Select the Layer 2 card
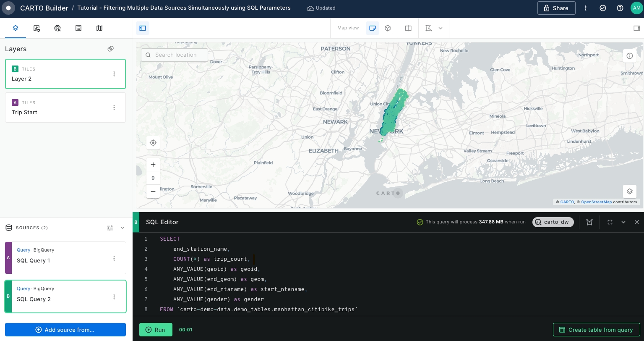 click(65, 74)
